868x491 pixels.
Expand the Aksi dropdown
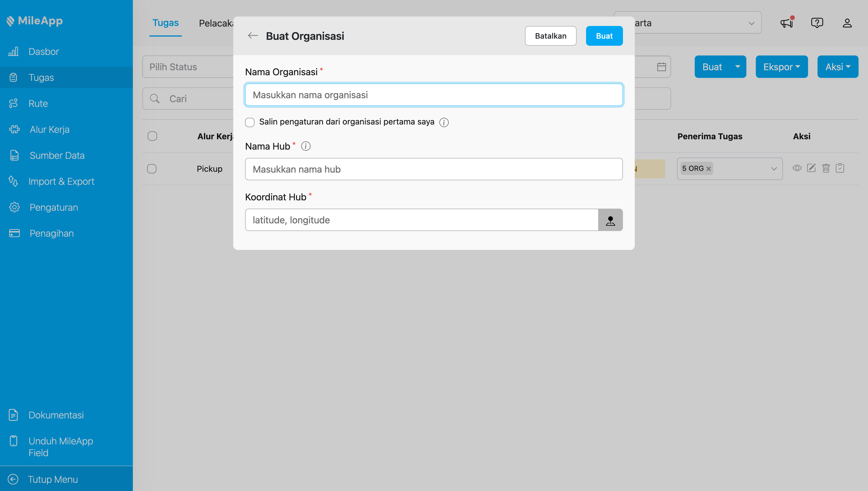pos(838,66)
